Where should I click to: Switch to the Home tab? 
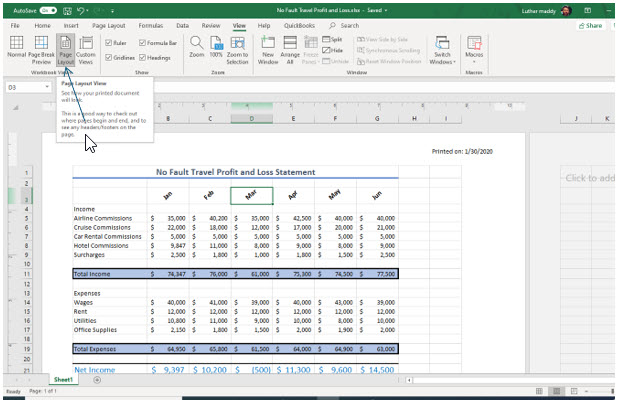coord(42,26)
